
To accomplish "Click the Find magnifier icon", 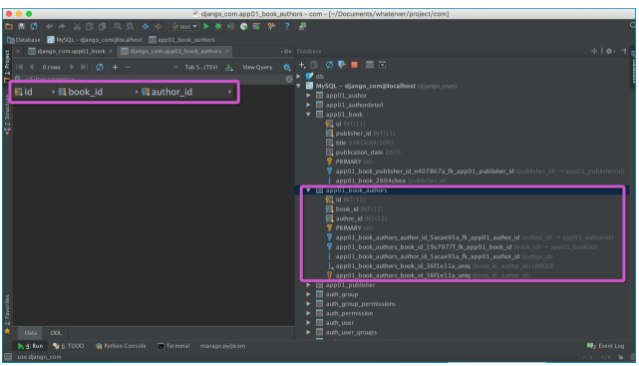I will (117, 26).
